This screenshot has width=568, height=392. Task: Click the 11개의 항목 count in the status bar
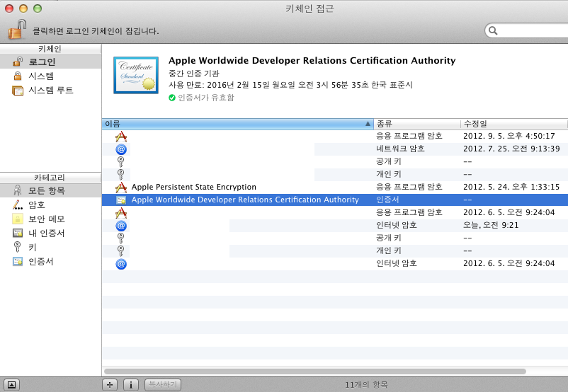366,385
